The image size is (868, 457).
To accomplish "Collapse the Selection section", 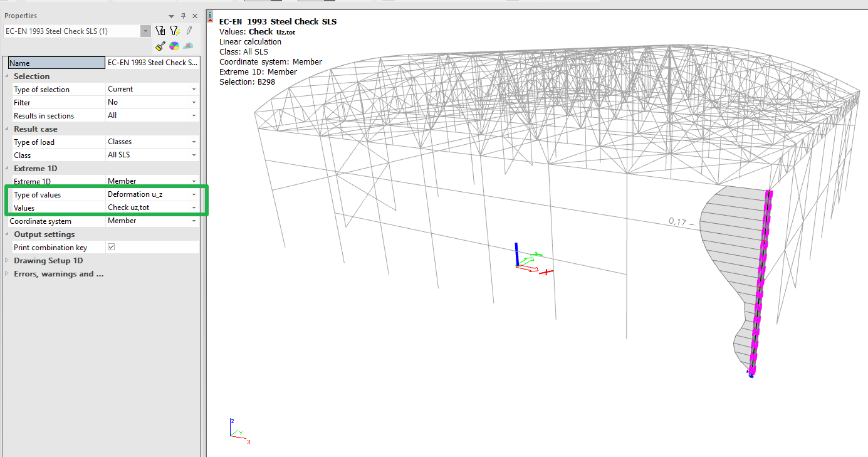I will 6,76.
